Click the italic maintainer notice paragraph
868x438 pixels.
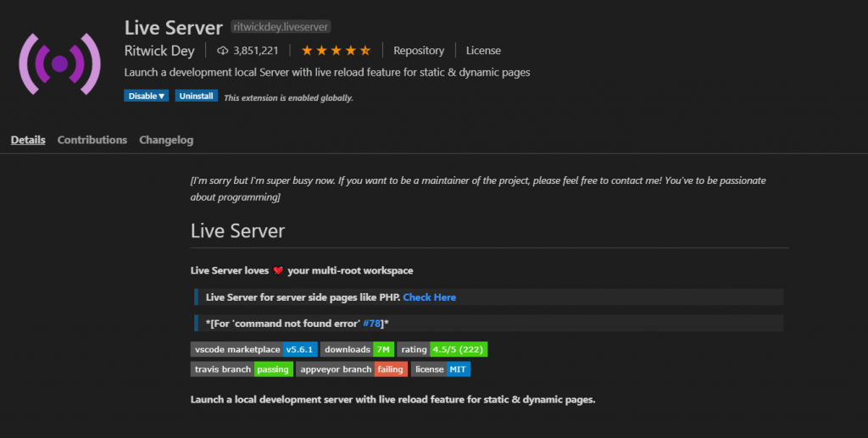click(x=478, y=189)
